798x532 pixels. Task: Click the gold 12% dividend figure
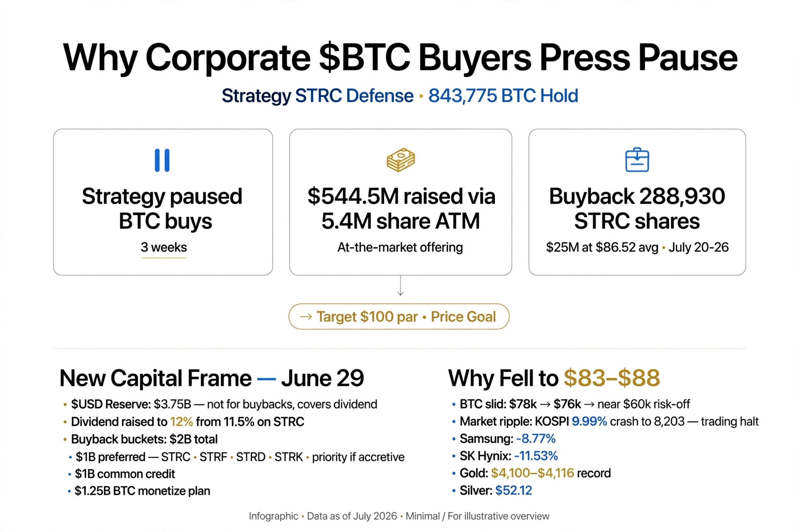click(x=181, y=422)
